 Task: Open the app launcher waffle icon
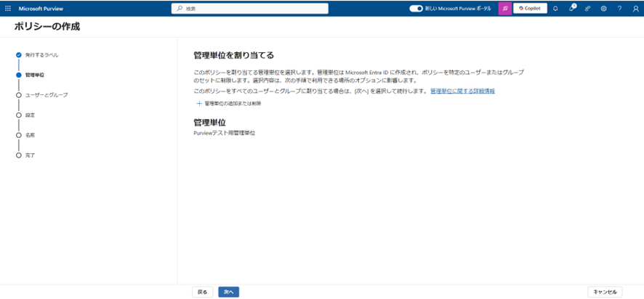[x=8, y=9]
